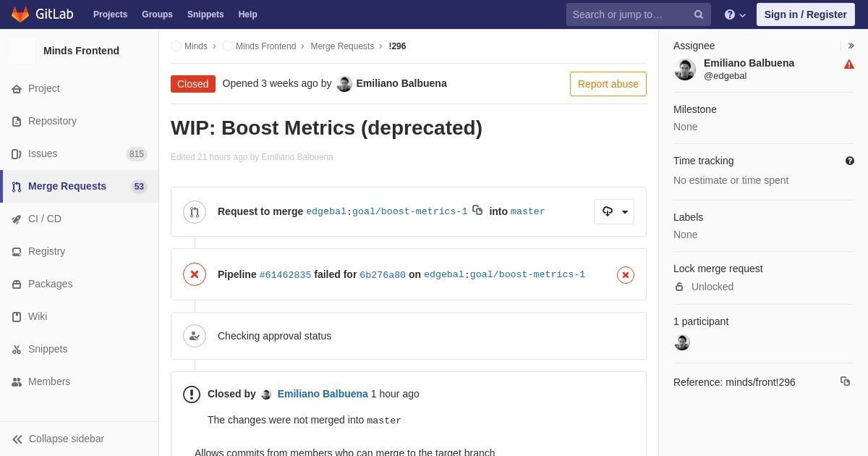Click the Wiki book icon in sidebar
868x456 pixels.
[x=17, y=317]
